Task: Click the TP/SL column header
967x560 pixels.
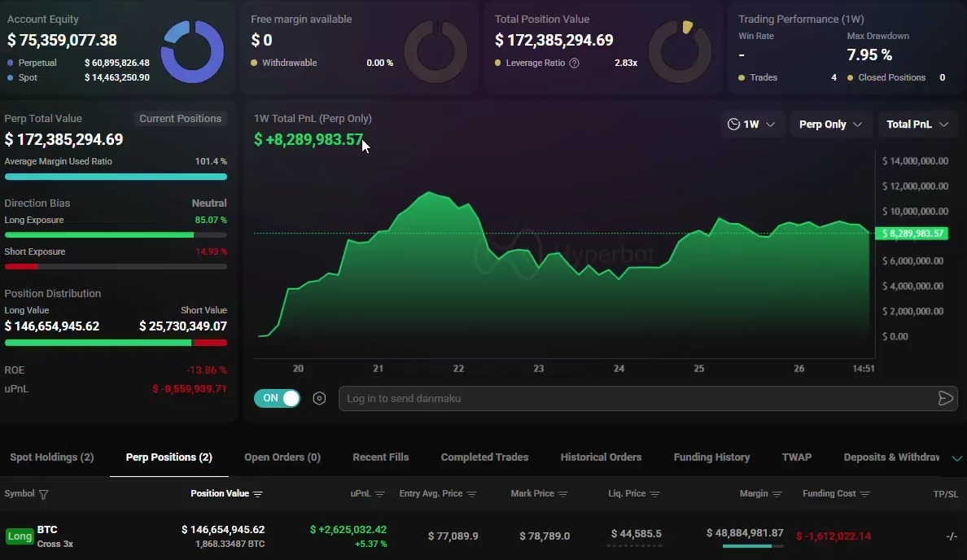Action: [945, 494]
